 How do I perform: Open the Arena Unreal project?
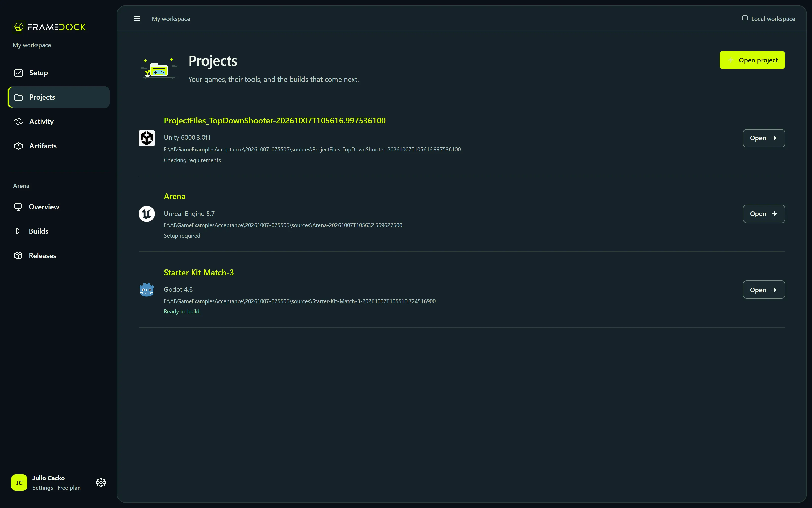764,214
